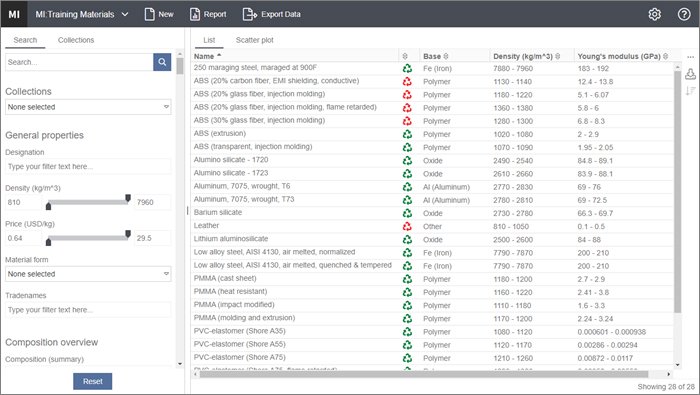Screen dimensions: 700x395
Task: Switch to the Search tab
Action: 25,40
